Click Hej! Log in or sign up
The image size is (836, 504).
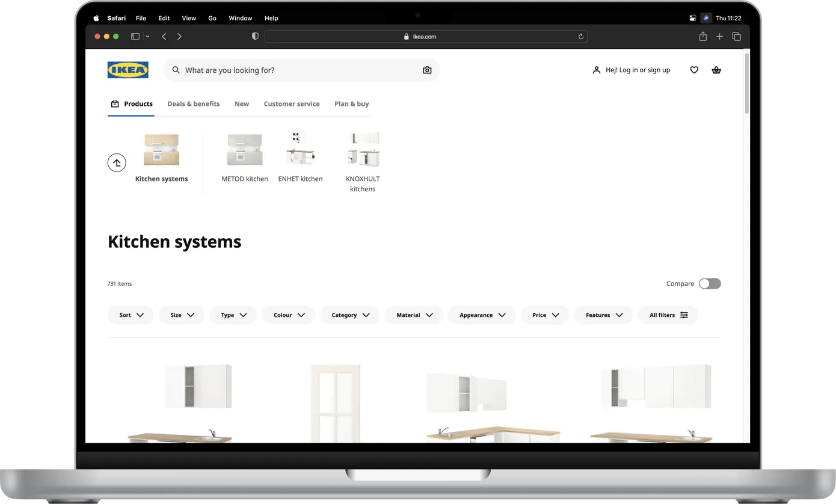click(x=631, y=70)
